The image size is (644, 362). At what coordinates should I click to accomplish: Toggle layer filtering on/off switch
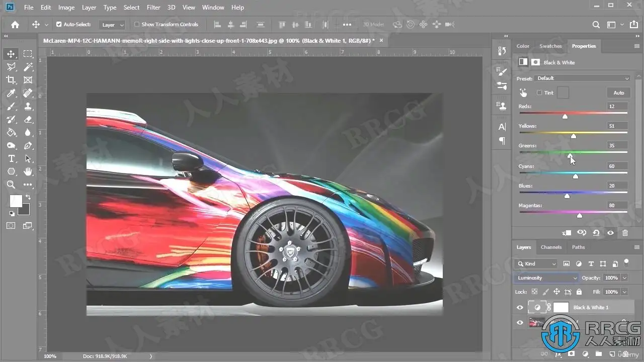coord(626,262)
